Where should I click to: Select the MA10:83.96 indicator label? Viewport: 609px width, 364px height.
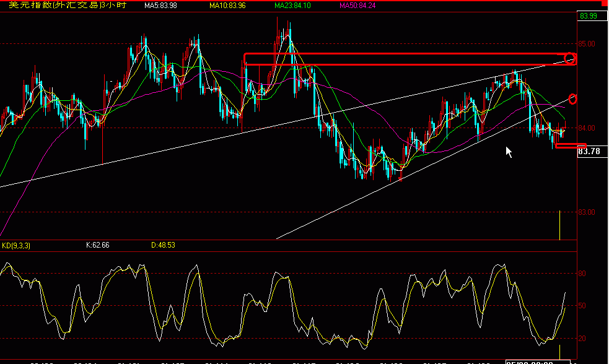coord(227,6)
